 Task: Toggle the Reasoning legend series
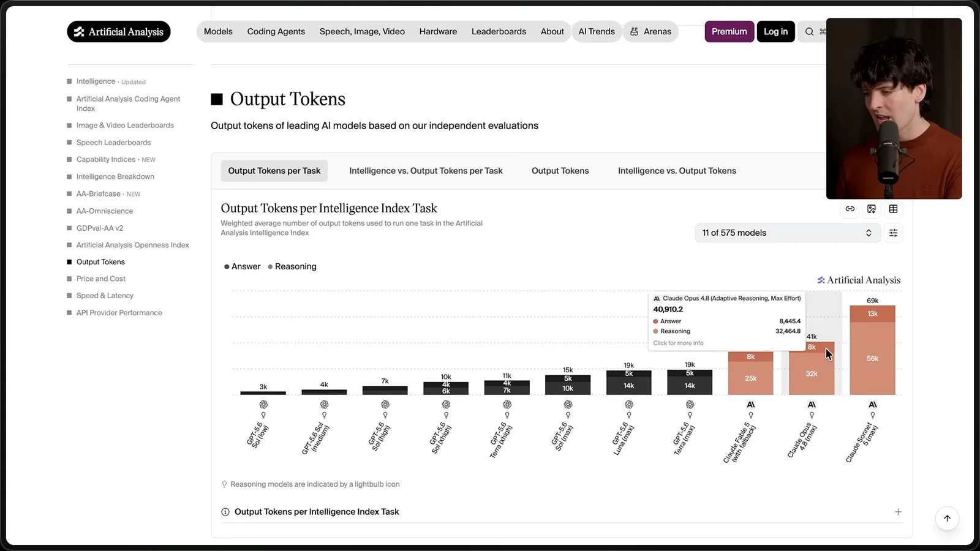tap(292, 266)
